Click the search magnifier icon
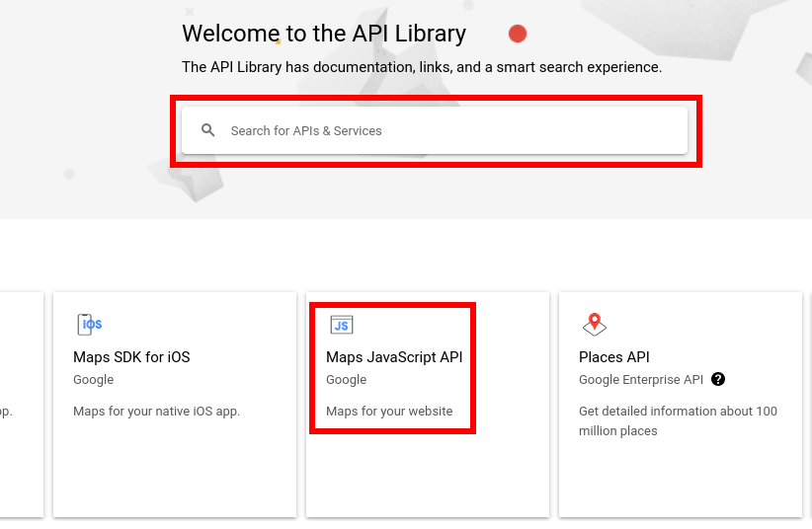812x529 pixels. click(207, 130)
